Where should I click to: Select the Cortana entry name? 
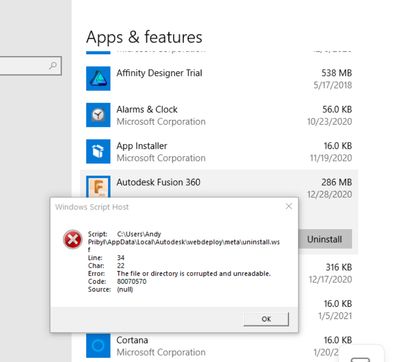coord(132,340)
